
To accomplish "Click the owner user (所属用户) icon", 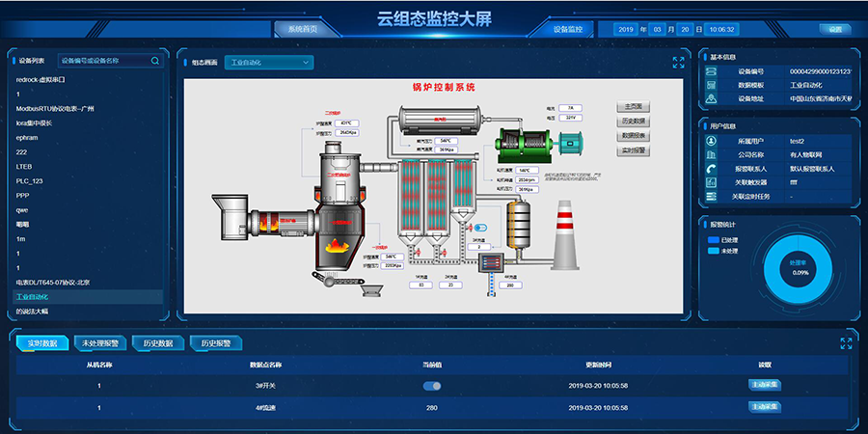I will pyautogui.click(x=711, y=141).
